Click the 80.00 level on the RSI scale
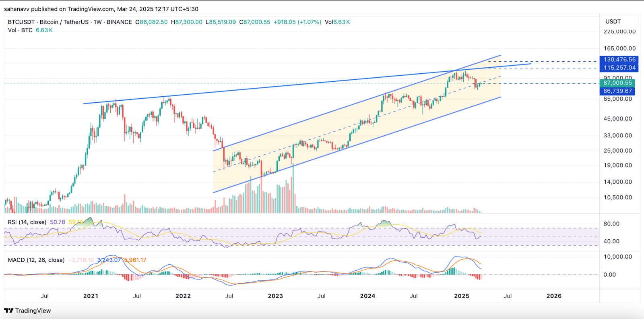The image size is (644, 319). (x=611, y=224)
